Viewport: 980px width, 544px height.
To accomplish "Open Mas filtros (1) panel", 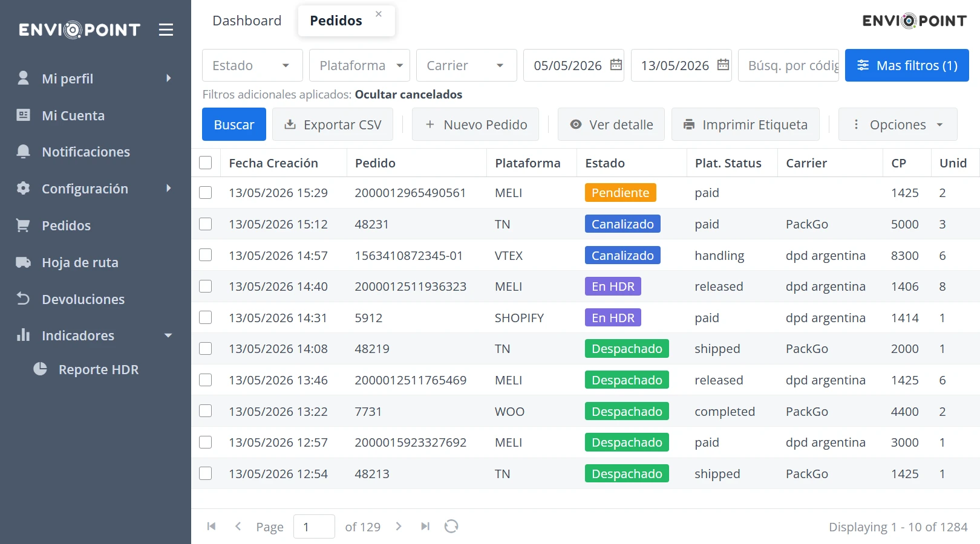I will pos(907,65).
